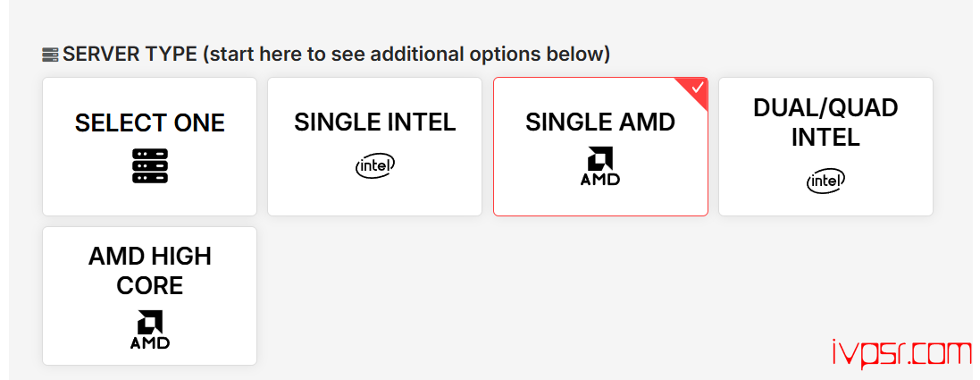Click the Intel logo under SINGLE INTEL

[x=375, y=165]
